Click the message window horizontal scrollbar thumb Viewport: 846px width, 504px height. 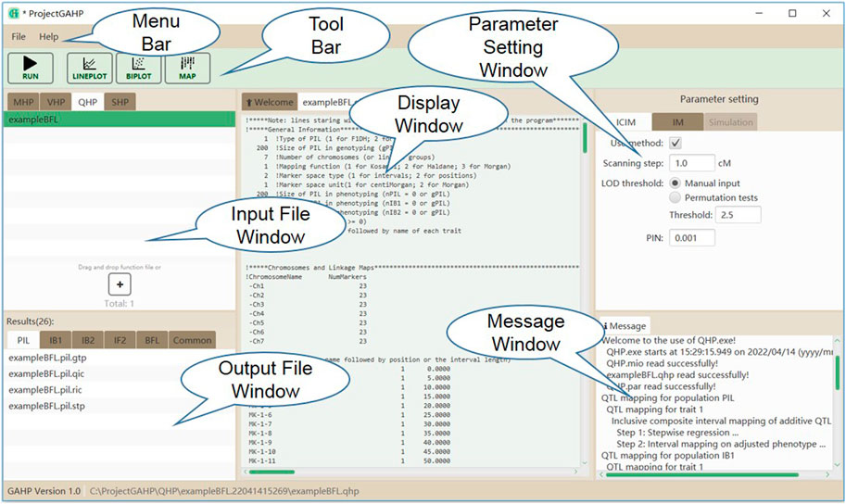702,475
